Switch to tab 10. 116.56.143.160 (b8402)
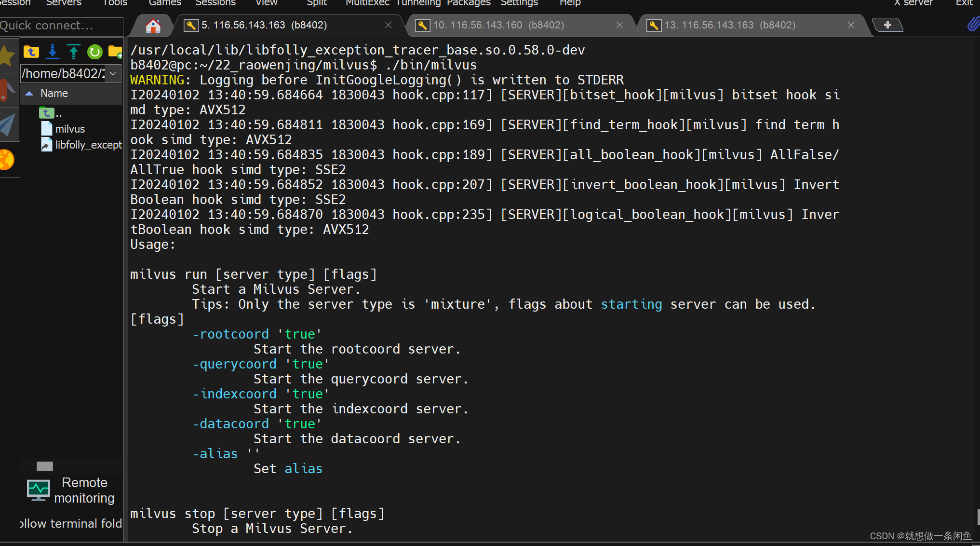Image resolution: width=980 pixels, height=546 pixels. (x=498, y=25)
